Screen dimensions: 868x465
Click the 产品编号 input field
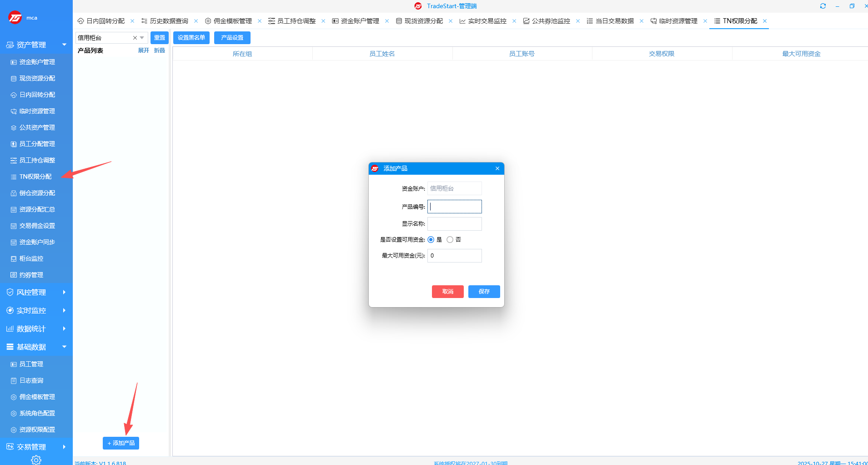pyautogui.click(x=454, y=207)
